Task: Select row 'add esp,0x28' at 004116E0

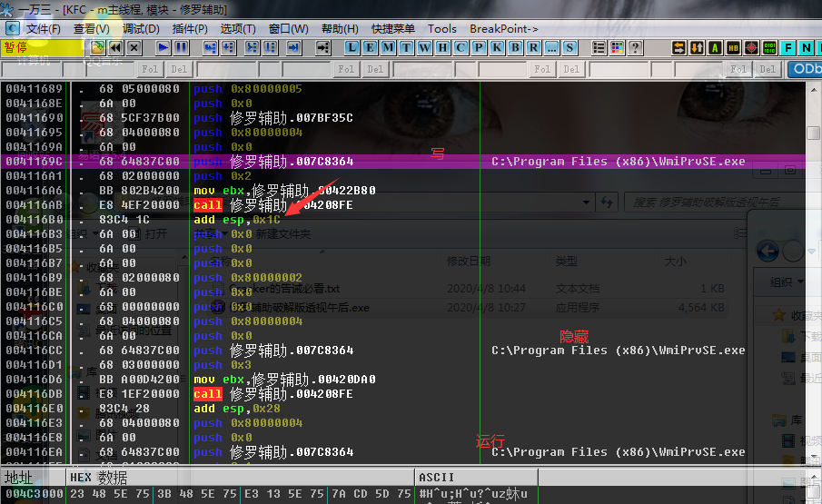Action: click(402, 409)
